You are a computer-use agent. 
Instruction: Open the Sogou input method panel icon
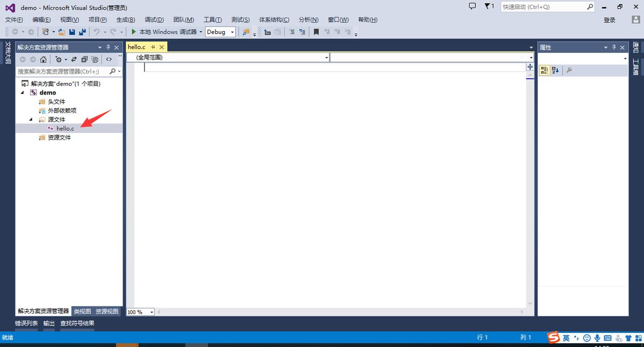[554, 338]
